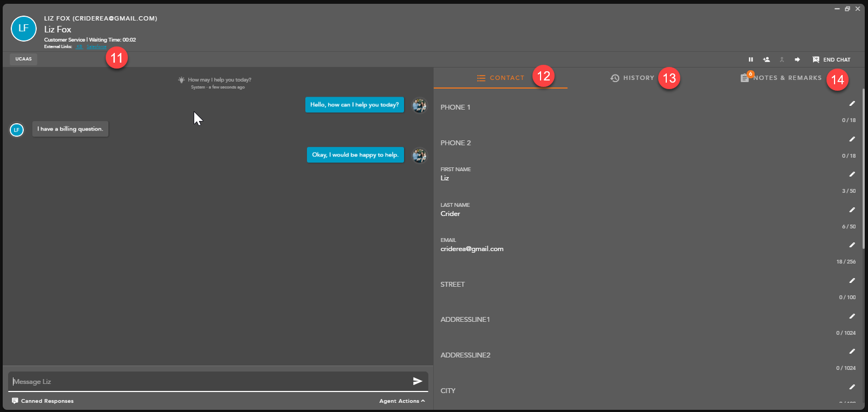This screenshot has height=412, width=868.
Task: Click the pencil icon for First Name
Action: [x=852, y=174]
